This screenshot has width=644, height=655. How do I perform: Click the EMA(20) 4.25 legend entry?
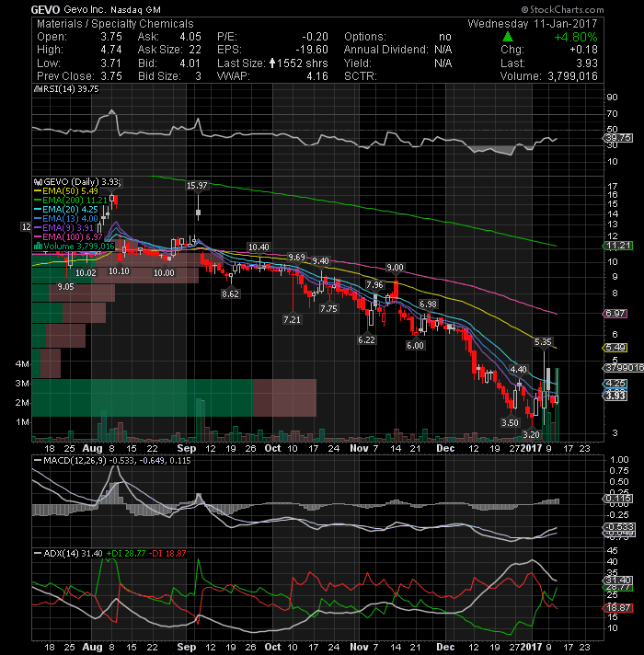point(70,210)
